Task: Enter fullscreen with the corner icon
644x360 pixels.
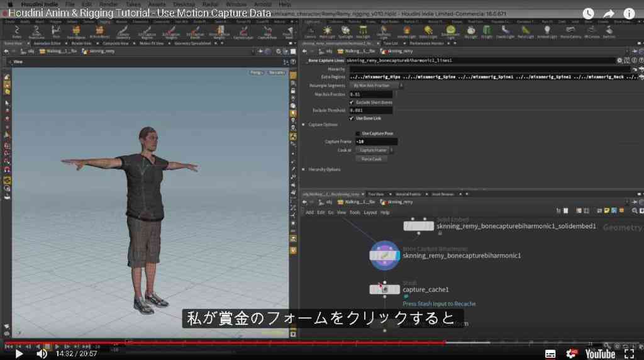Action: click(629, 354)
